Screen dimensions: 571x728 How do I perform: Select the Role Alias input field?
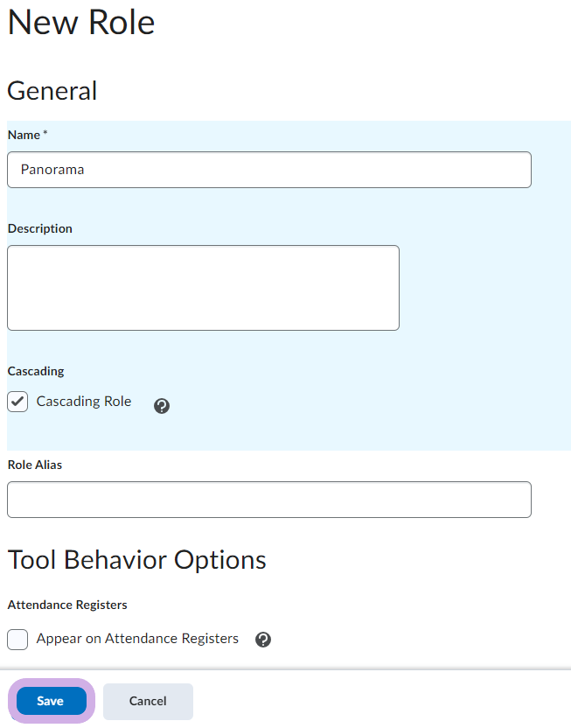(x=269, y=500)
